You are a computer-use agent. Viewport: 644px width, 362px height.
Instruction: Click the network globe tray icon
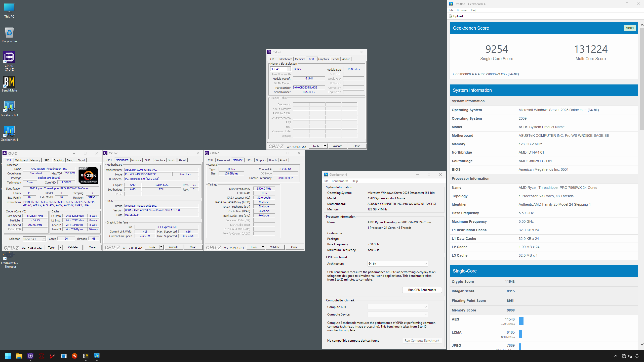624,356
